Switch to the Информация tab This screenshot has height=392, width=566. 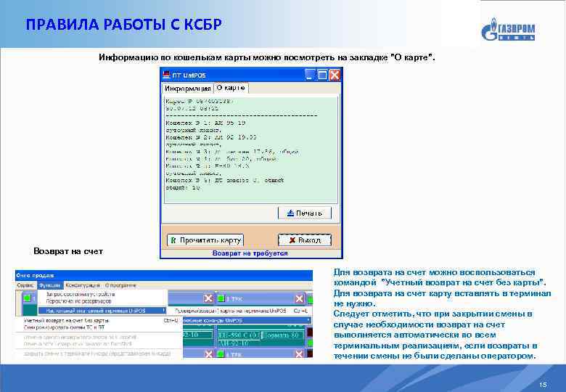click(x=187, y=89)
